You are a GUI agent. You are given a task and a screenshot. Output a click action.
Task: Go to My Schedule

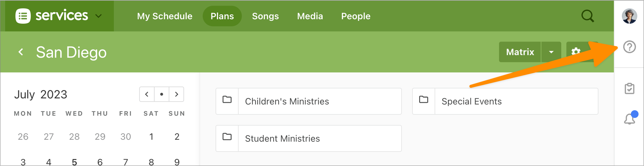pyautogui.click(x=165, y=16)
